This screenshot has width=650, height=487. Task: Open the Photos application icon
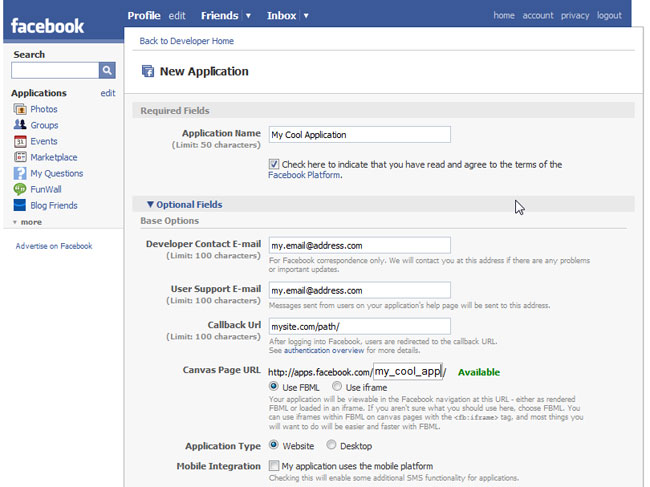coord(20,109)
